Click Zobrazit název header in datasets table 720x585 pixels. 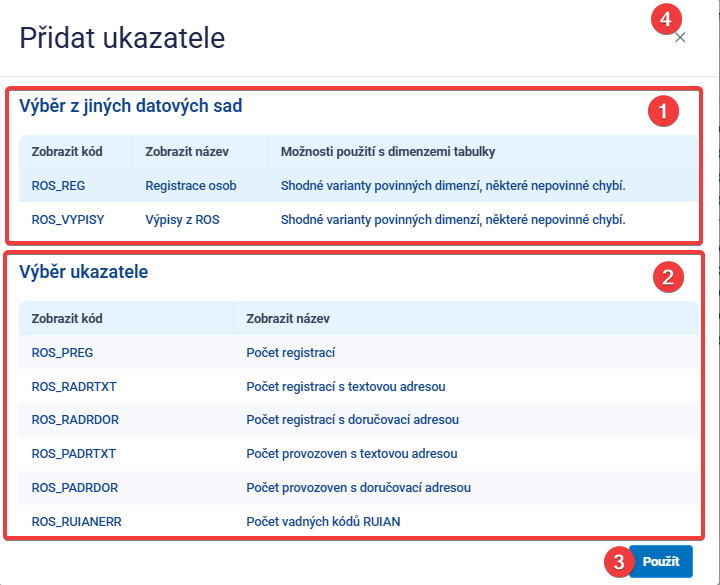(187, 152)
